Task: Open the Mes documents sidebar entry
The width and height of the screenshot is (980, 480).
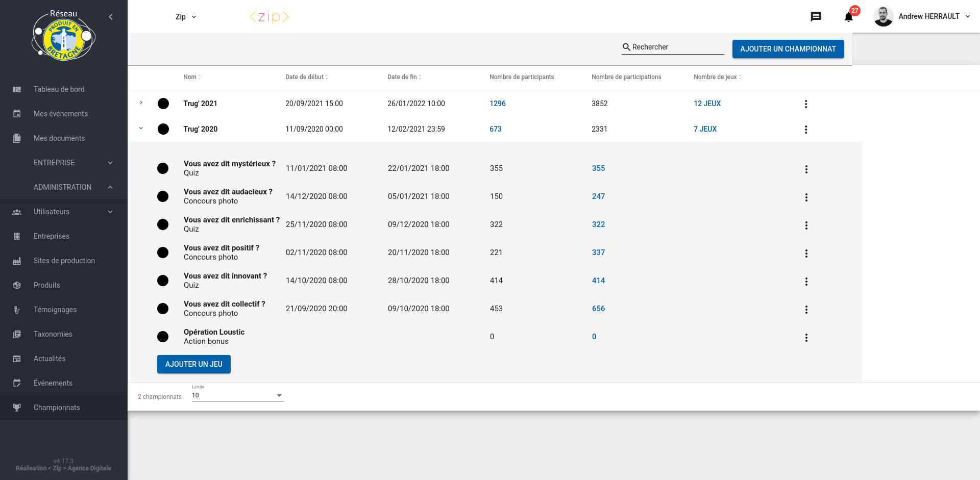Action: point(17,138)
